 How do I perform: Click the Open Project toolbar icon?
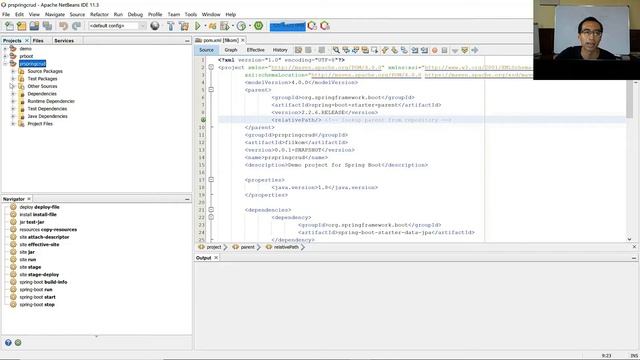tap(34, 26)
